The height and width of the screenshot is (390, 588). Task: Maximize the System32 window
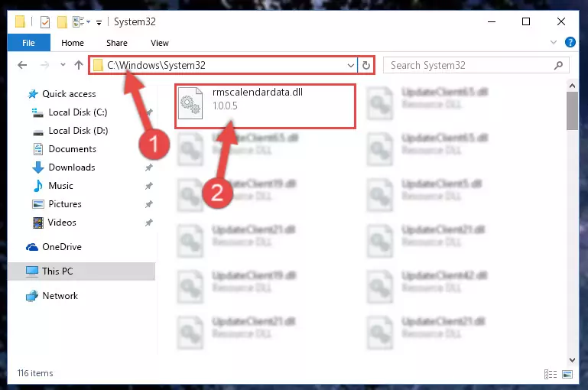tap(526, 21)
